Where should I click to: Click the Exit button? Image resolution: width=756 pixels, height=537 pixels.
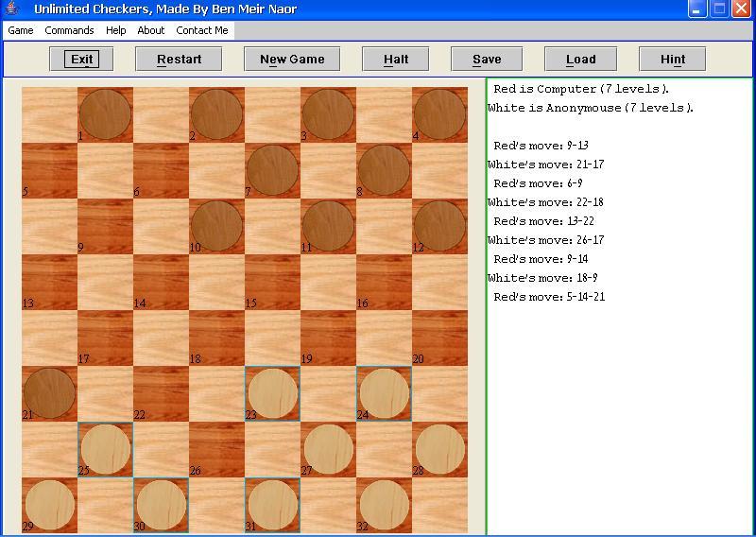coord(81,59)
